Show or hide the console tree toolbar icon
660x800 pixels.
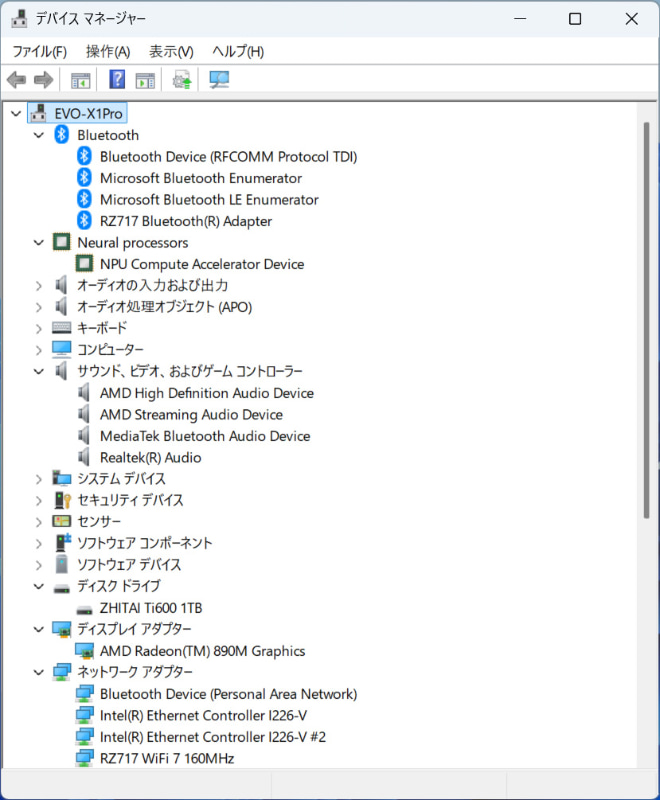coord(81,80)
